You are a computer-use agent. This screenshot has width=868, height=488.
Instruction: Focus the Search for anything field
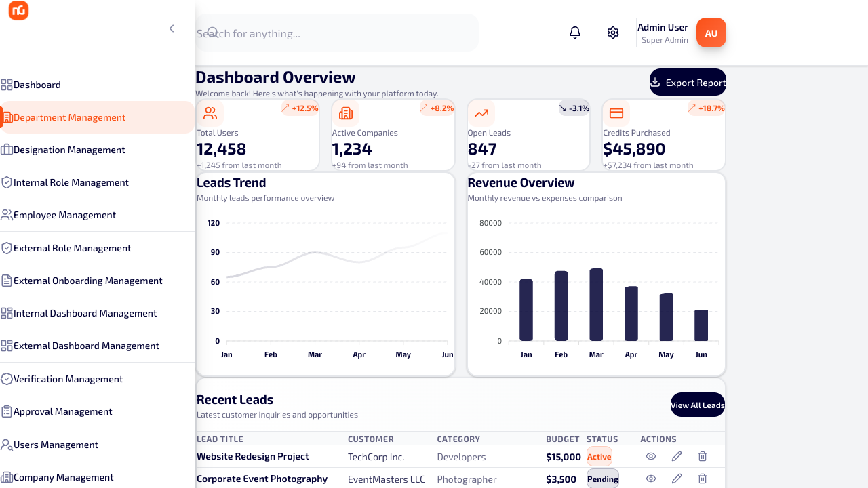(336, 33)
